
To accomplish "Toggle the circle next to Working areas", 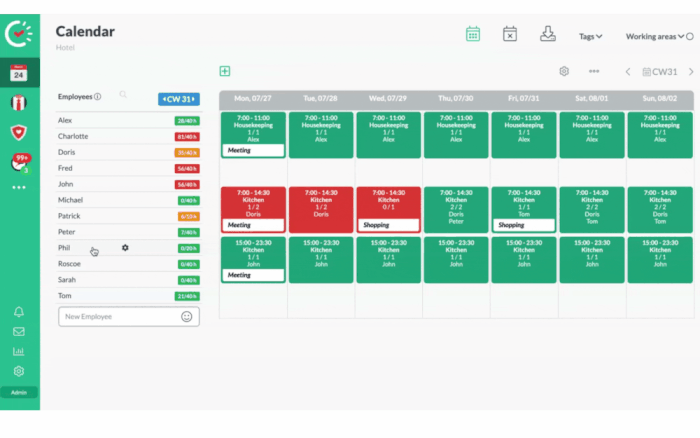I will pos(690,36).
